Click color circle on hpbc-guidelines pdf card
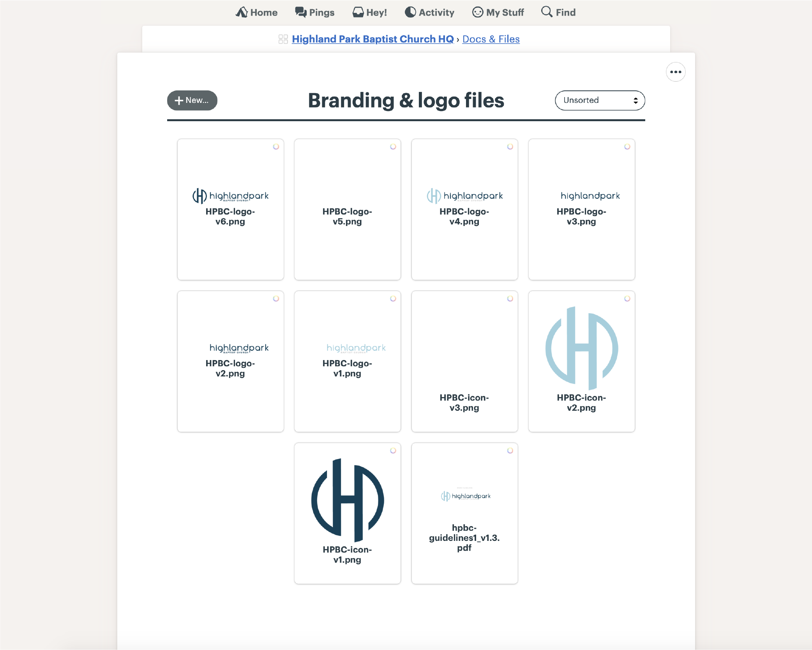Image resolution: width=812 pixels, height=650 pixels. (x=510, y=450)
